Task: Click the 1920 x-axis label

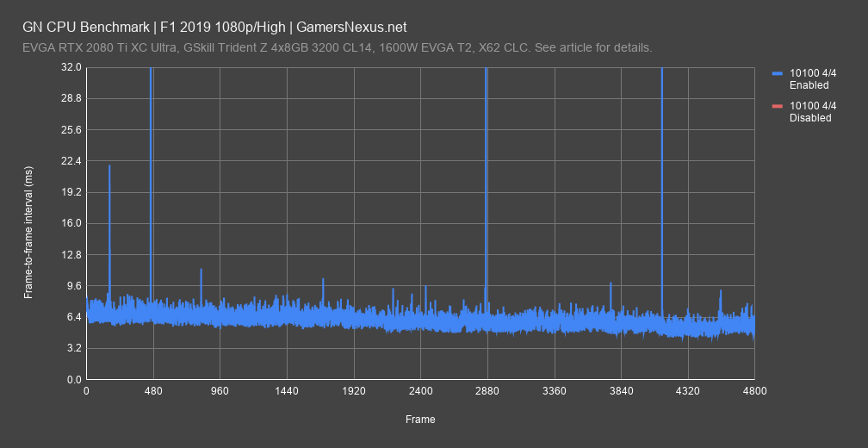Action: (x=354, y=390)
